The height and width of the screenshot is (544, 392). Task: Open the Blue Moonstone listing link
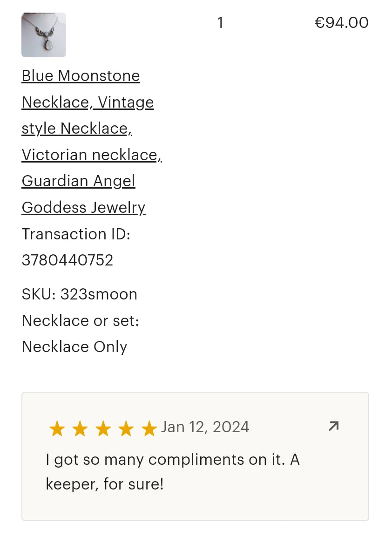coord(81,76)
